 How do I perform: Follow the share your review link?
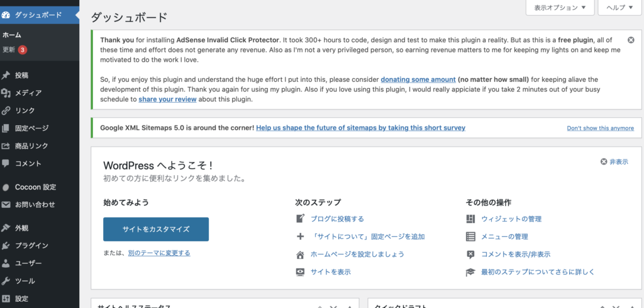[167, 99]
